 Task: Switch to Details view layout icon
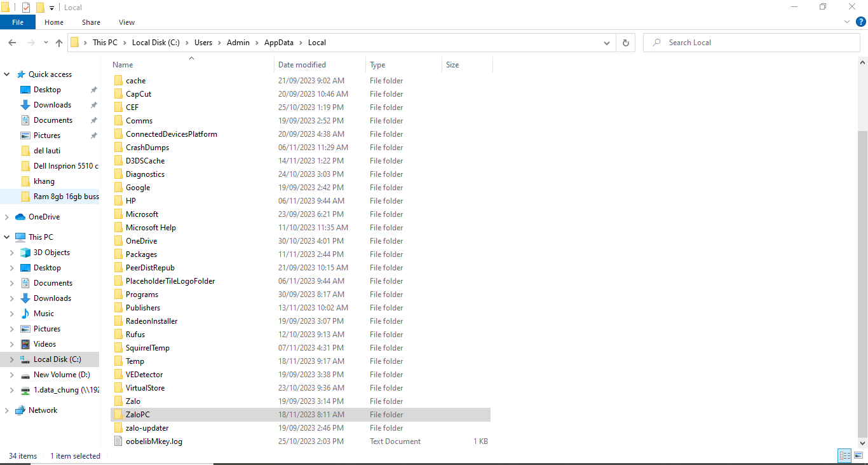click(x=844, y=455)
